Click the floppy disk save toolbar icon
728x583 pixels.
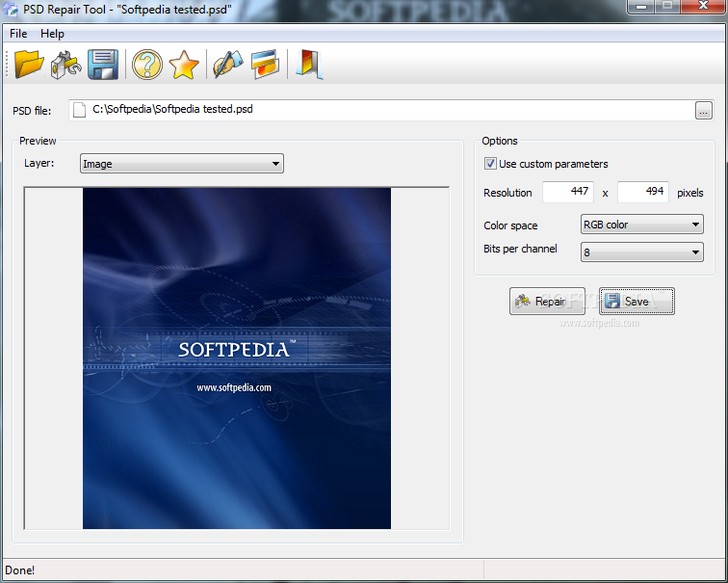[x=103, y=65]
